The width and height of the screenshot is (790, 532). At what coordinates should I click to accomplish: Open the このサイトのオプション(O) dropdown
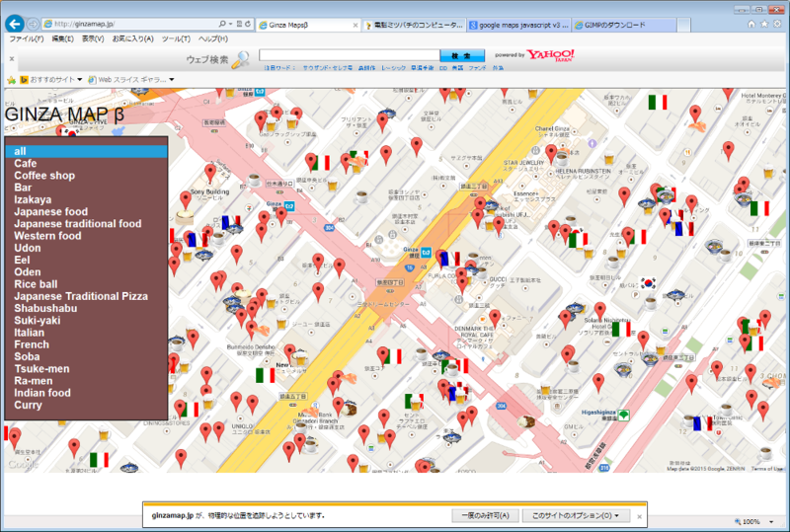pyautogui.click(x=575, y=516)
